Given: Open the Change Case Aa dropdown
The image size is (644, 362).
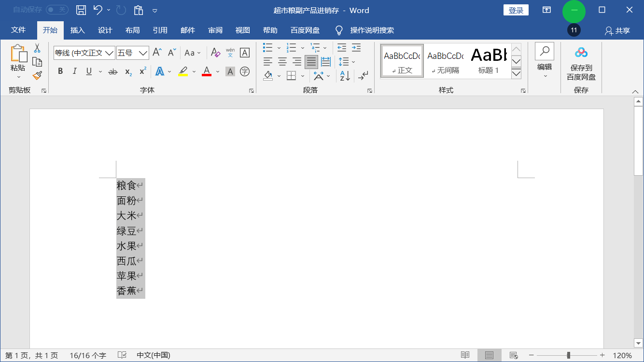Looking at the screenshot, I should coord(193,53).
